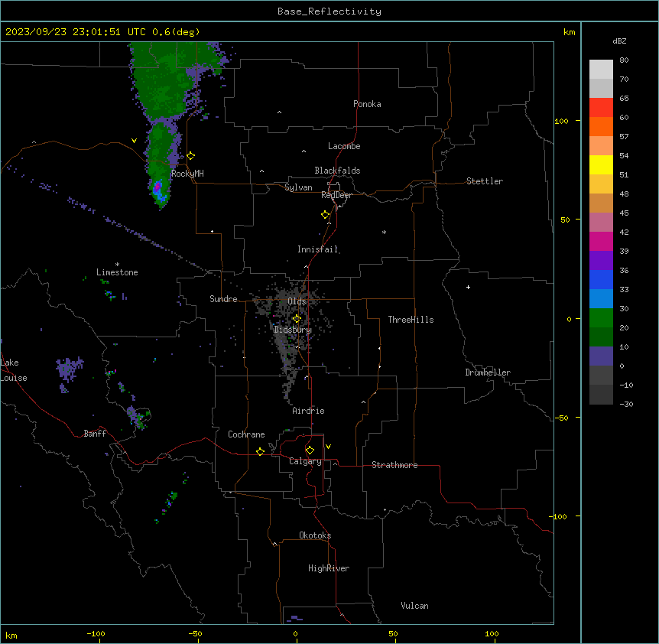659x644 pixels.
Task: Click the Olds city label
Action: [x=297, y=301]
